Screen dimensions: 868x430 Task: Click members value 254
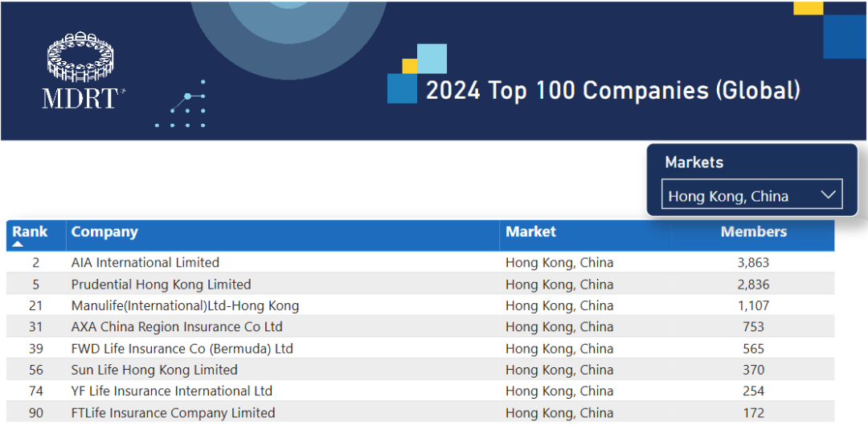(x=753, y=391)
